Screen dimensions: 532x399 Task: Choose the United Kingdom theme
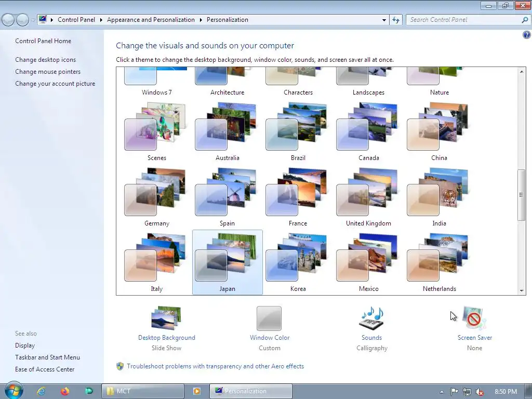pyautogui.click(x=368, y=198)
